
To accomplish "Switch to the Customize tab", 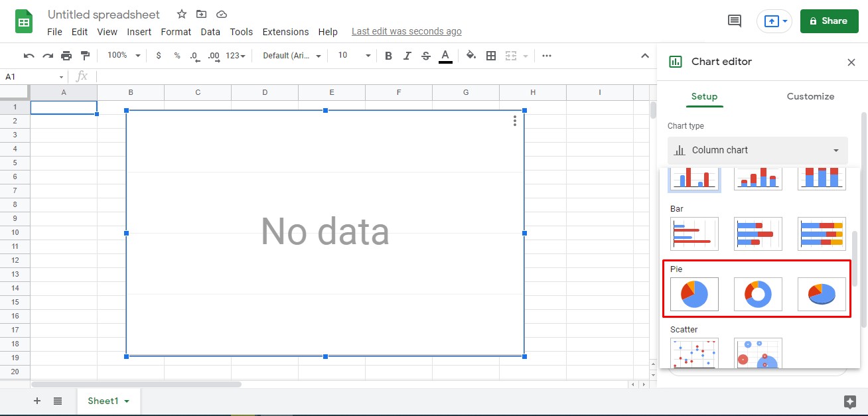I will (x=810, y=96).
